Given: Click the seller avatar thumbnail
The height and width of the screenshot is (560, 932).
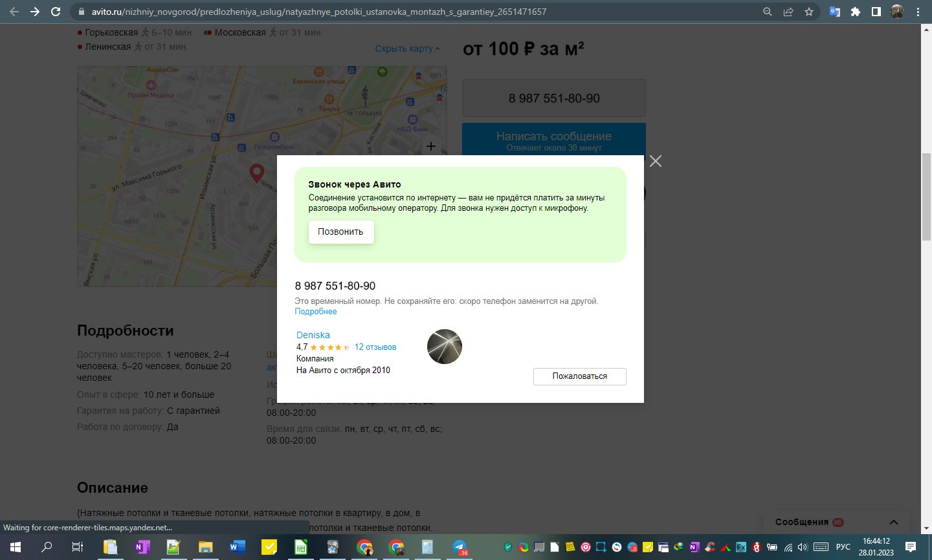Looking at the screenshot, I should pyautogui.click(x=445, y=347).
